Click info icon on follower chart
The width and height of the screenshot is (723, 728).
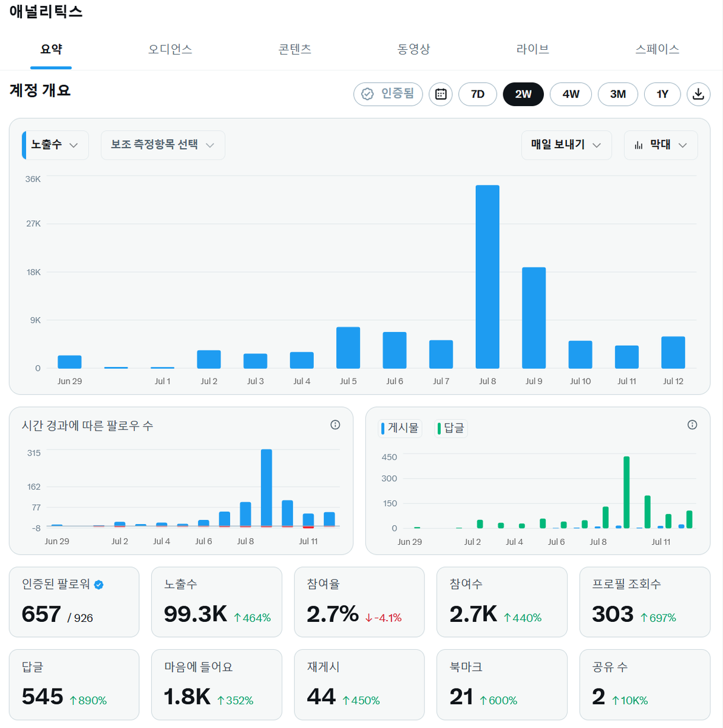coord(335,425)
